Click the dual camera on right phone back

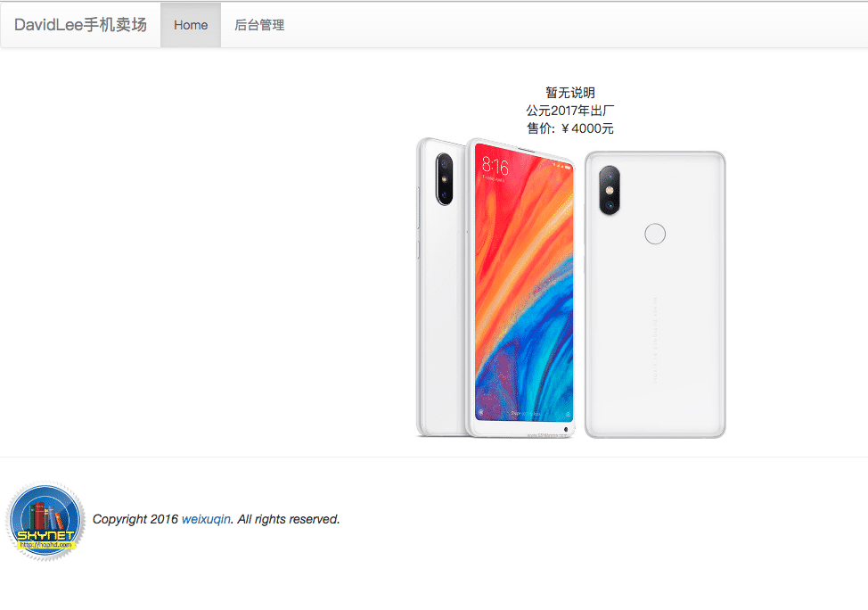tap(610, 190)
